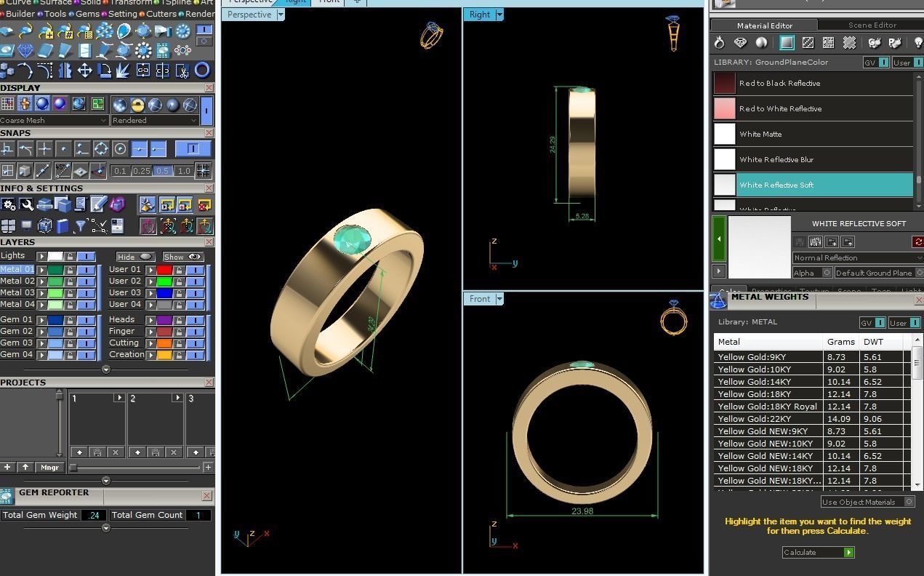Set snap grid value to 1.0
Screen dimensions: 924x576
click(185, 171)
